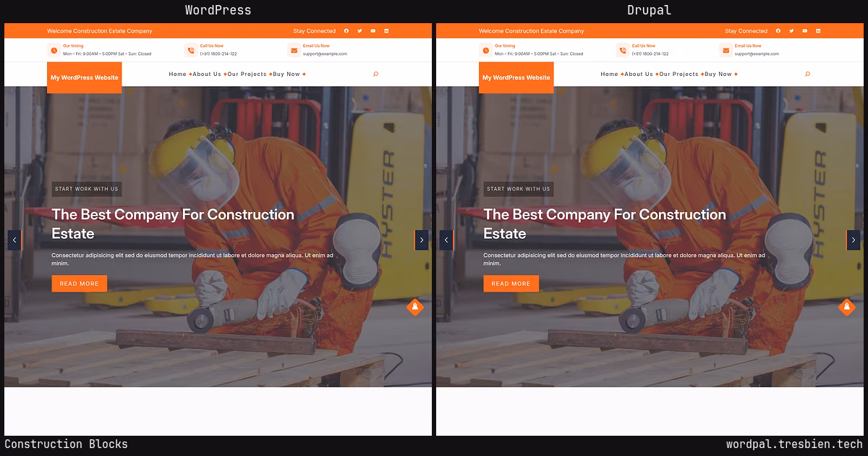Click phone number (+91) 1800-214-122 in WordPress pane
868x456 pixels.
218,54
